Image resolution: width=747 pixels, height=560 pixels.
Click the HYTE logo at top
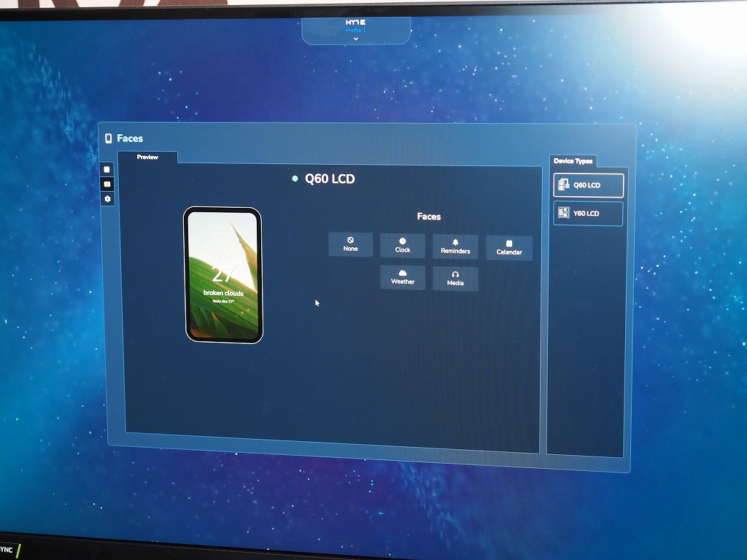coord(356,23)
